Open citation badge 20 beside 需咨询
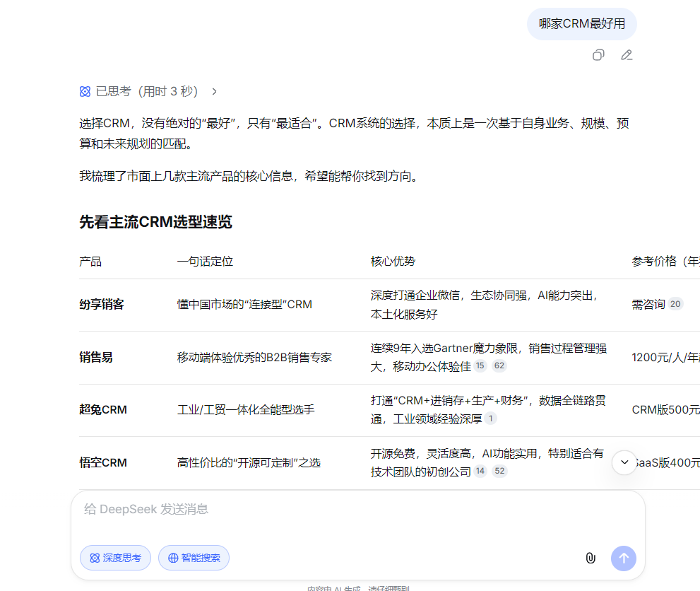 [675, 303]
